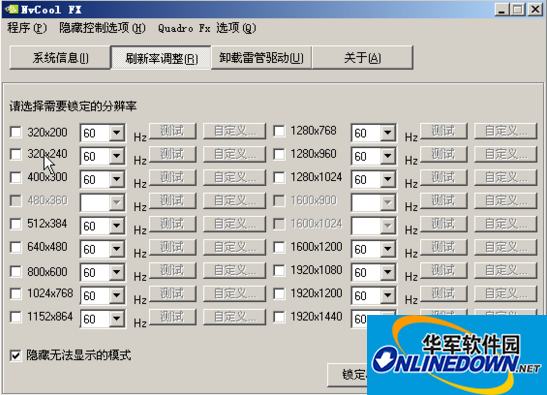This screenshot has width=547, height=395.
Task: Click 自定义 button for 1280x1024
Action: coord(505,178)
